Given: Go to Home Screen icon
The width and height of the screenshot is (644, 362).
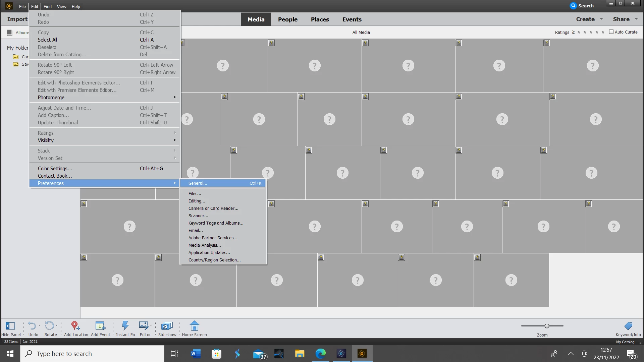Looking at the screenshot, I should coord(194,326).
